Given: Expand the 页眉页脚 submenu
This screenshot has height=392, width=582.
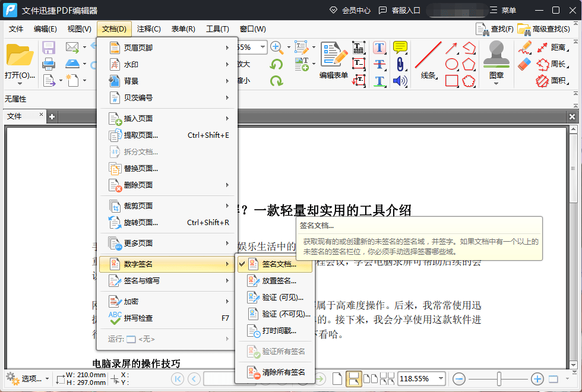Looking at the screenshot, I should (167, 48).
